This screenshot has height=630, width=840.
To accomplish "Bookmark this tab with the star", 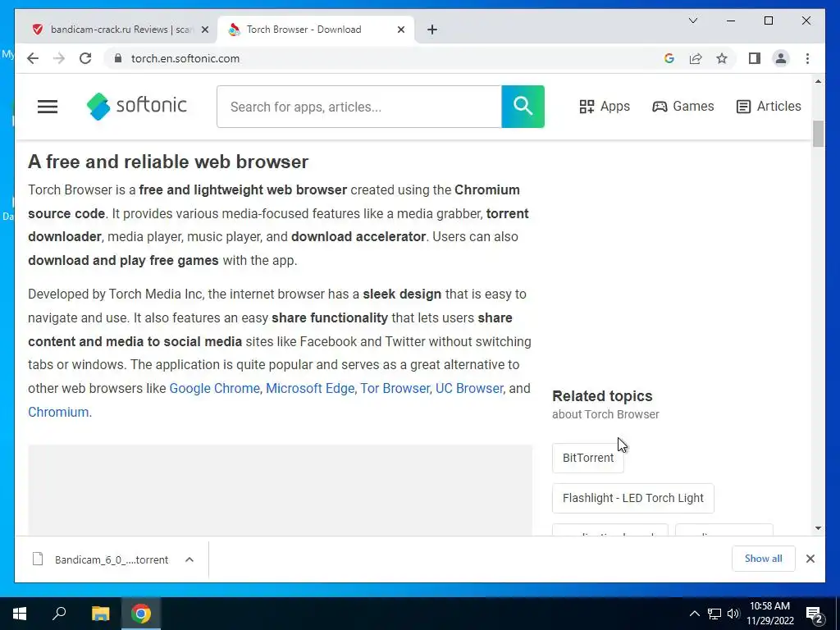I will [x=722, y=58].
